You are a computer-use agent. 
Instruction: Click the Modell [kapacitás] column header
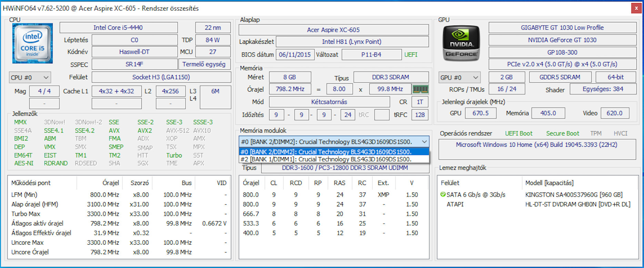coord(549,183)
